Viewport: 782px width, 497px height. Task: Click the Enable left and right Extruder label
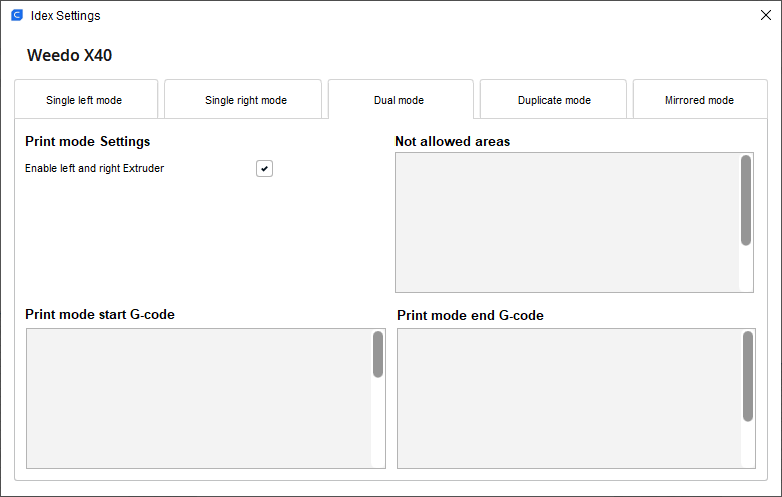point(94,168)
